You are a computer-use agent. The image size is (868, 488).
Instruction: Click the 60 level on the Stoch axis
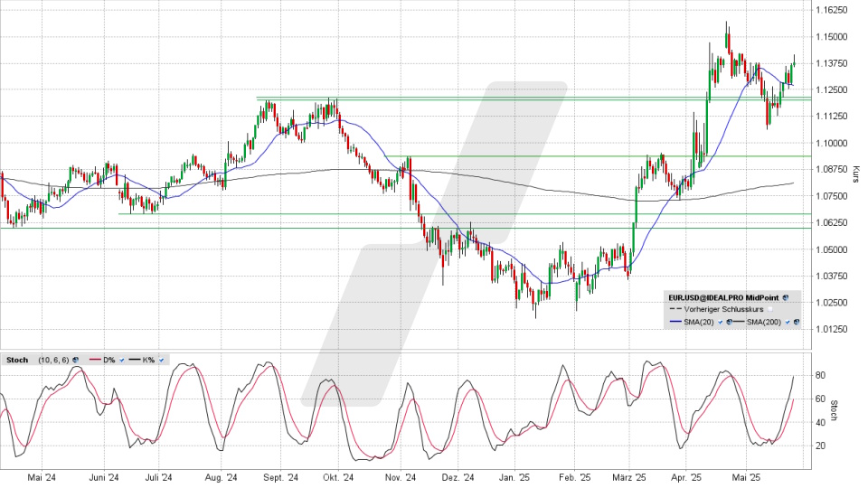820,399
